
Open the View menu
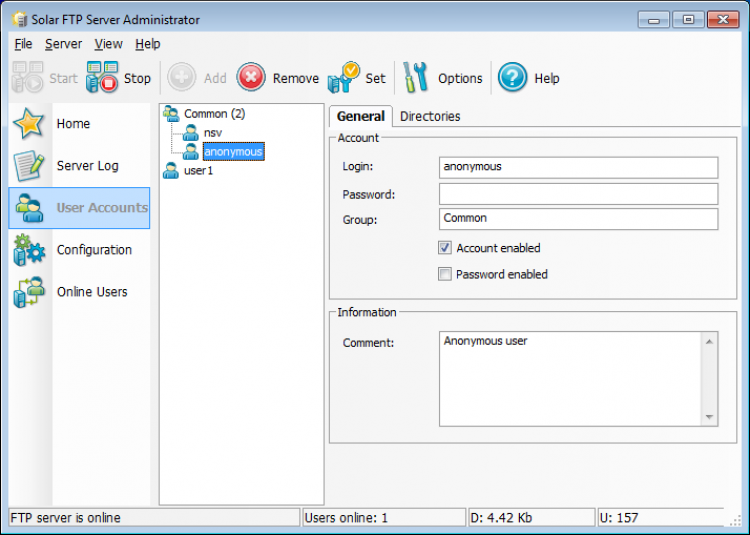[109, 44]
